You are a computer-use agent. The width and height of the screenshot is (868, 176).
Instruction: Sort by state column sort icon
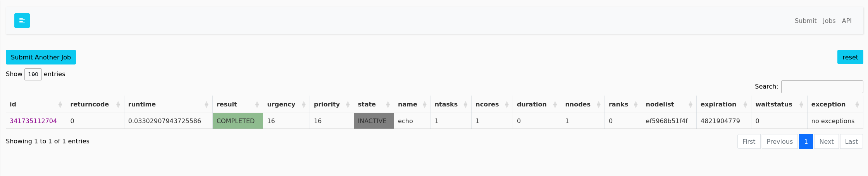[x=388, y=105]
